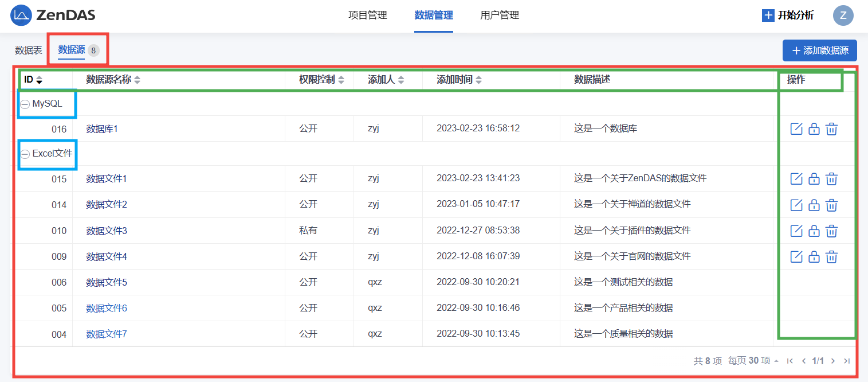This screenshot has height=382, width=868.
Task: Click the 添加数据源 button
Action: [x=819, y=50]
